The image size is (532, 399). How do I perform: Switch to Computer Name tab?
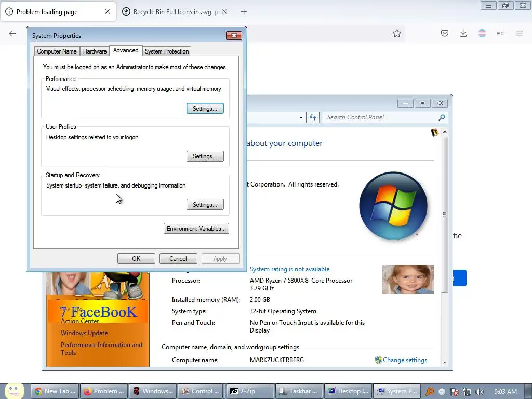tap(57, 51)
